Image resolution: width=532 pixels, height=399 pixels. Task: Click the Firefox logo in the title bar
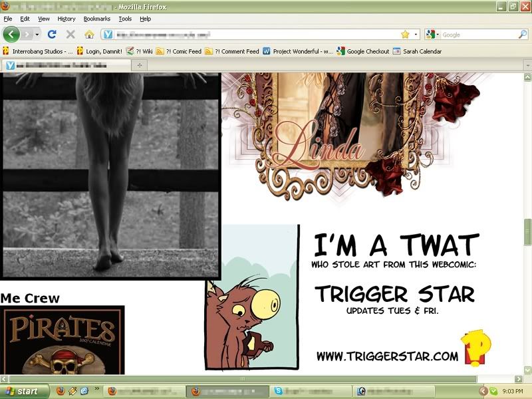tap(5, 6)
